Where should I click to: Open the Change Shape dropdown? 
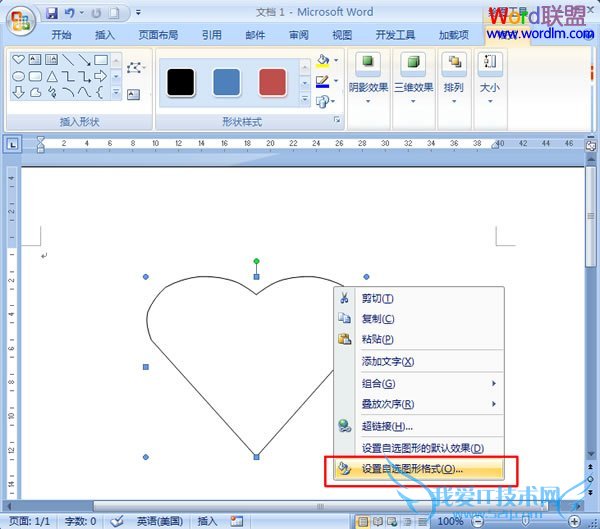click(x=325, y=101)
